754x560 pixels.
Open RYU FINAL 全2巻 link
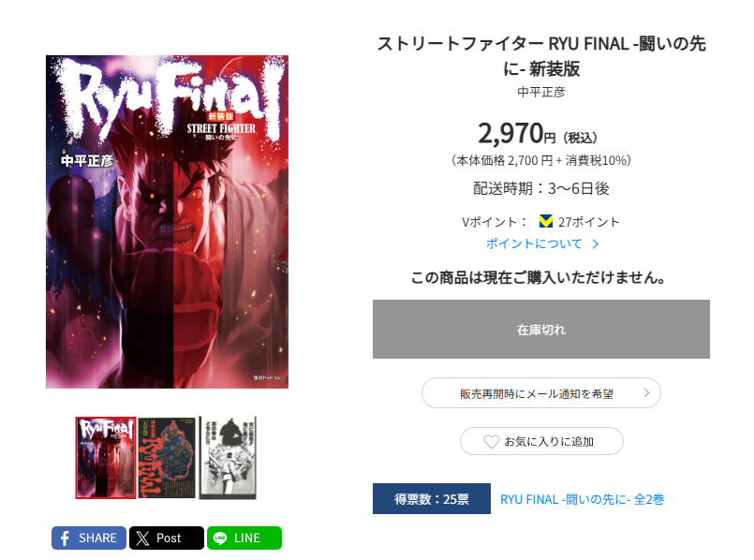coord(582,499)
